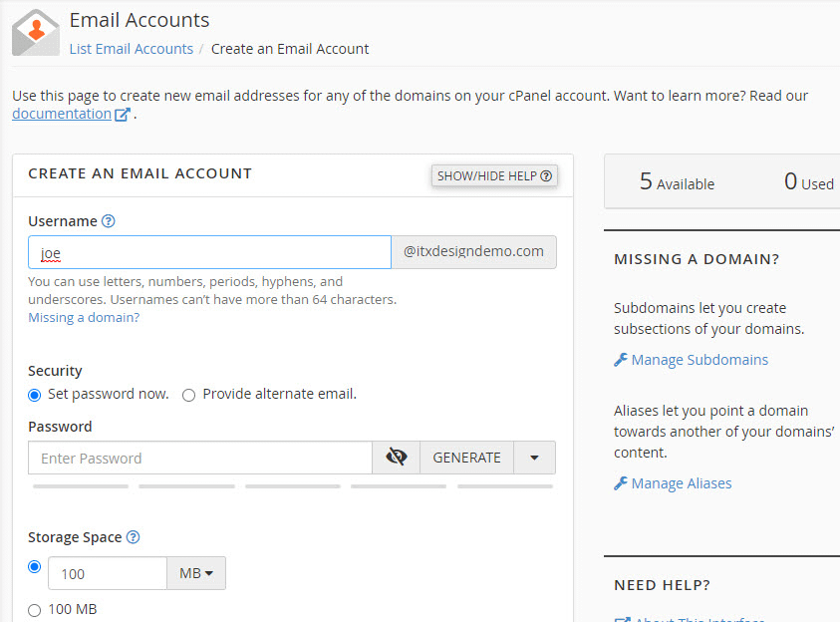Open the Username help question mark
The image size is (840, 622).
click(109, 221)
